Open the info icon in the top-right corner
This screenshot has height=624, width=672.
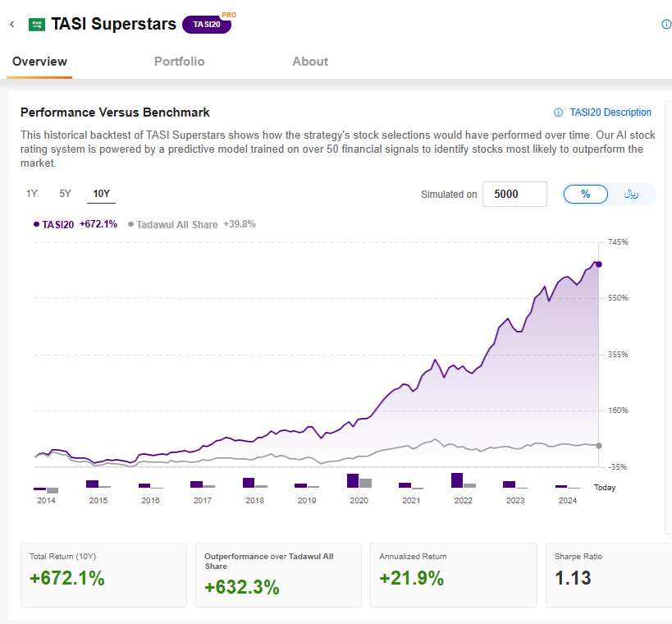[666, 25]
